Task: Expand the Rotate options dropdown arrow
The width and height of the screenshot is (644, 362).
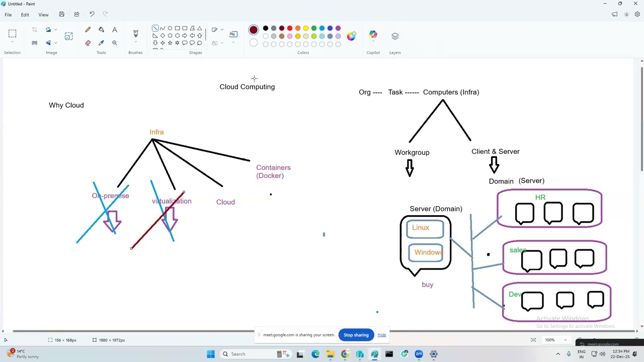Action: pos(55,30)
